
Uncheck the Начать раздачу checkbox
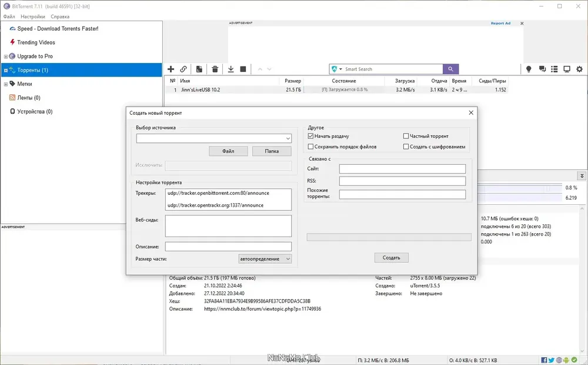(x=310, y=136)
